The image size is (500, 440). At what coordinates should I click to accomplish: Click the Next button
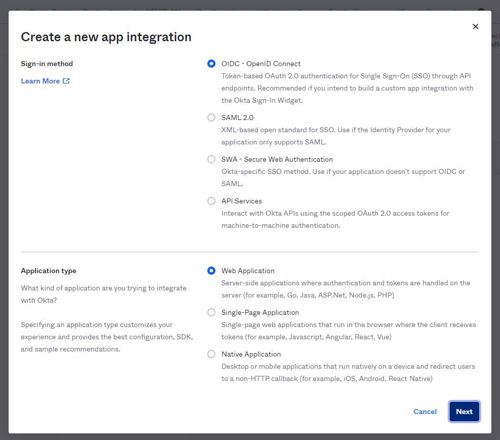[x=464, y=411]
